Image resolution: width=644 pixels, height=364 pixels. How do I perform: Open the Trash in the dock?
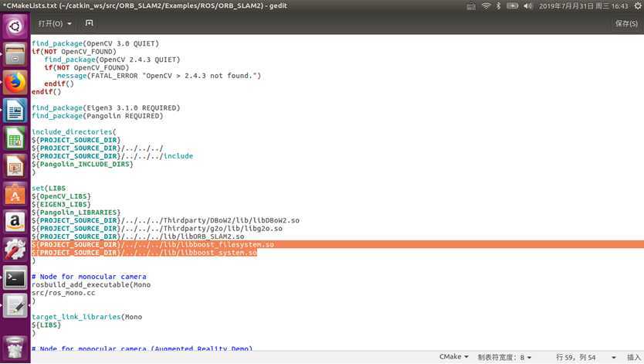click(x=15, y=348)
